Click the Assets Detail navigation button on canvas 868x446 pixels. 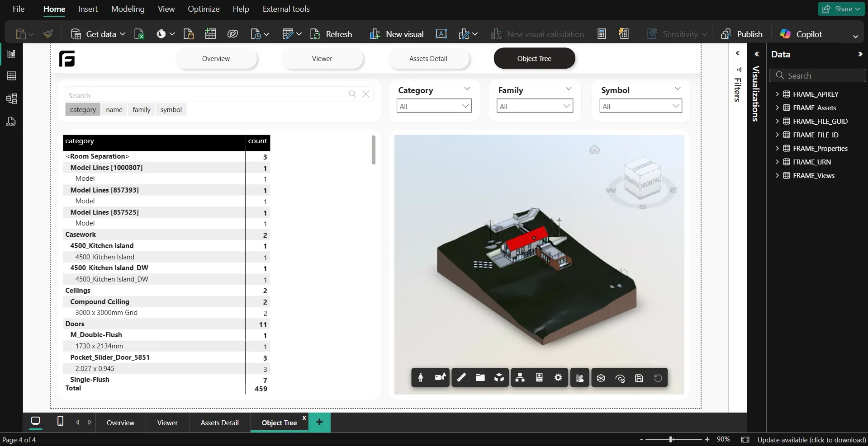(428, 59)
